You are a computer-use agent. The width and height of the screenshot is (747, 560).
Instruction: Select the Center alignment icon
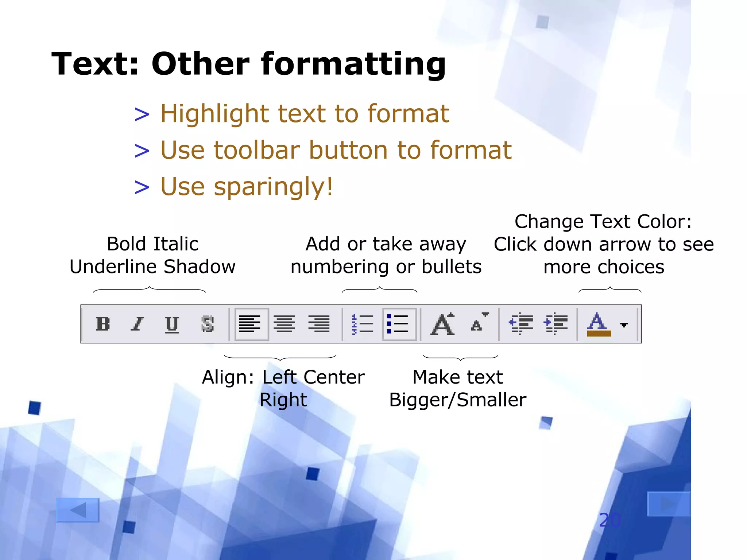[x=284, y=324]
